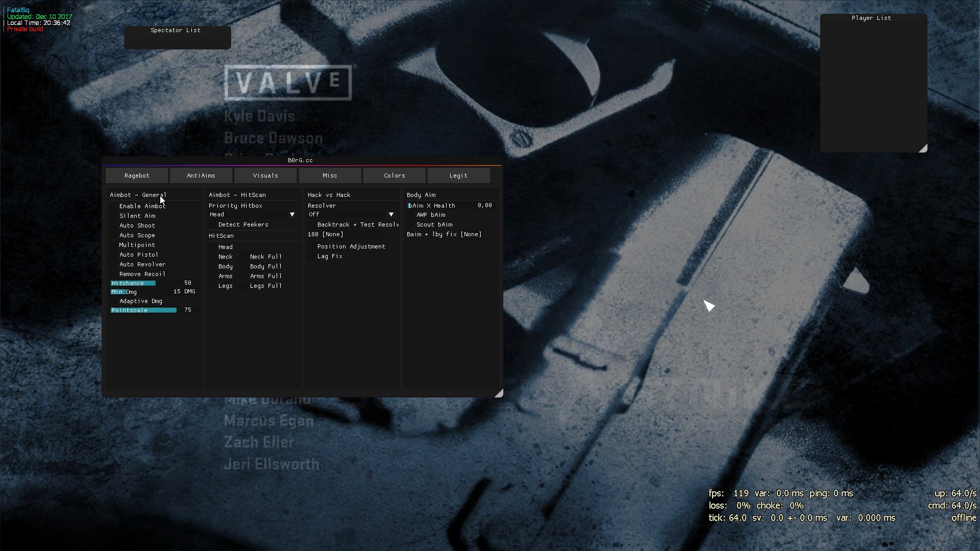Viewport: 980px width, 551px height.
Task: Click the 180 [None] key selector
Action: tap(326, 235)
